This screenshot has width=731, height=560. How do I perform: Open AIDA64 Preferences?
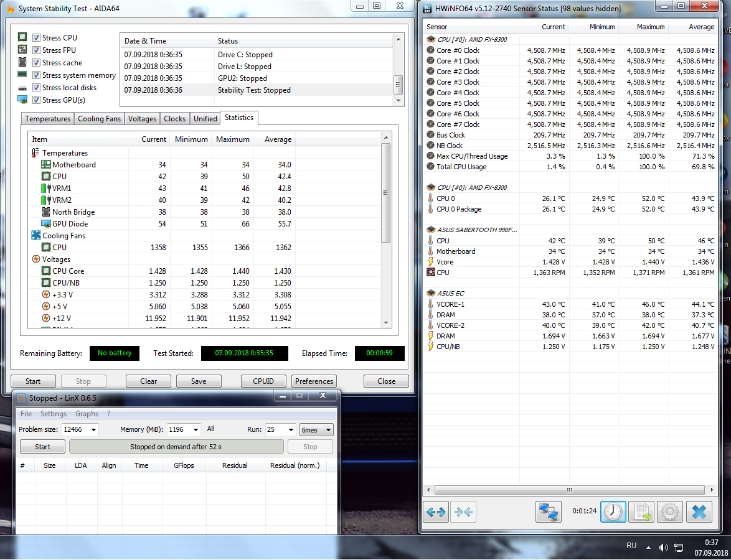pyautogui.click(x=314, y=381)
